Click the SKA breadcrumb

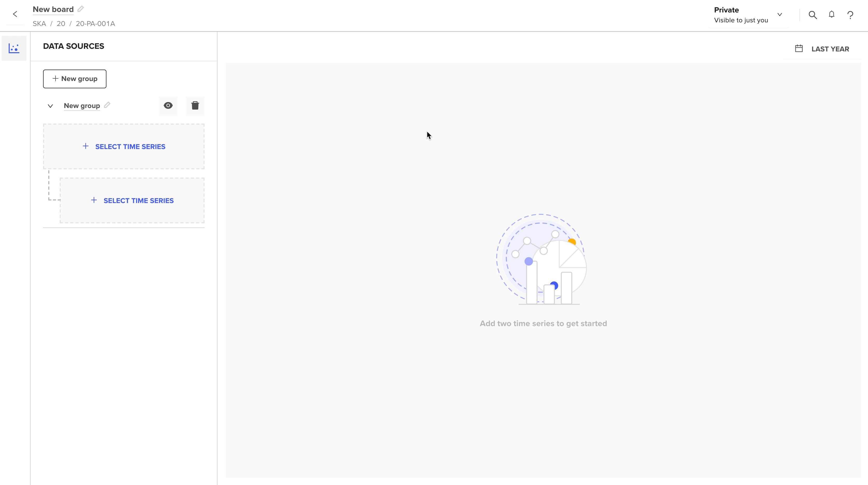point(39,24)
